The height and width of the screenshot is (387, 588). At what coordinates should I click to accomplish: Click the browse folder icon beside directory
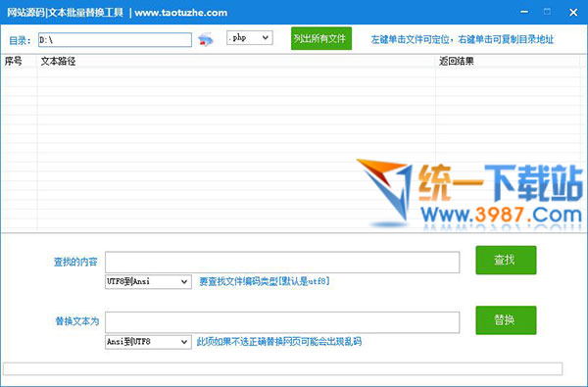tap(206, 39)
